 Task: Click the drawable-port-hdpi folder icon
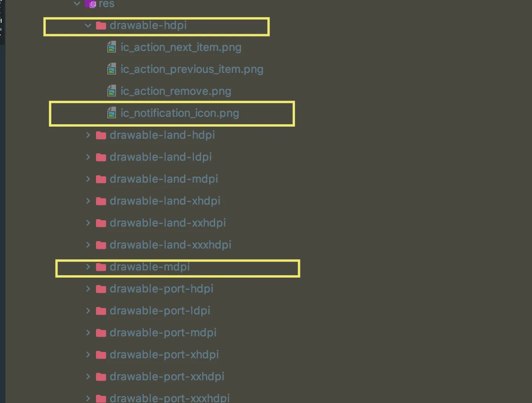[x=101, y=289]
